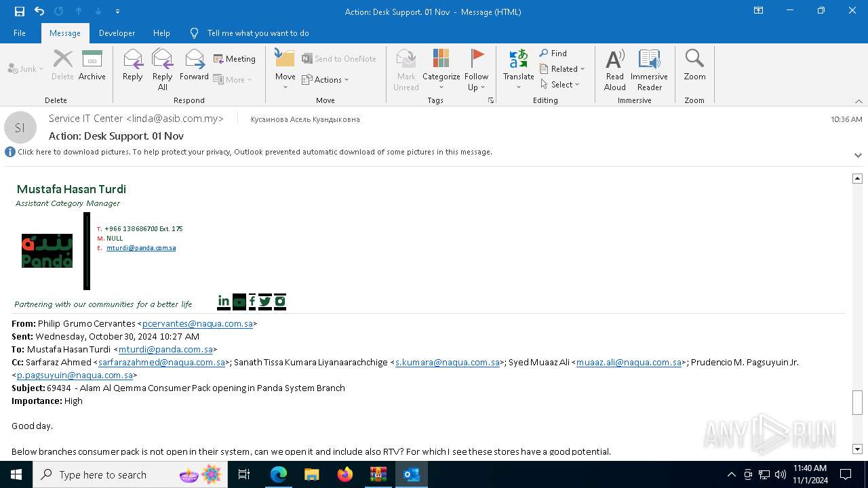
Task: Click Find in the Editing group
Action: tap(553, 54)
